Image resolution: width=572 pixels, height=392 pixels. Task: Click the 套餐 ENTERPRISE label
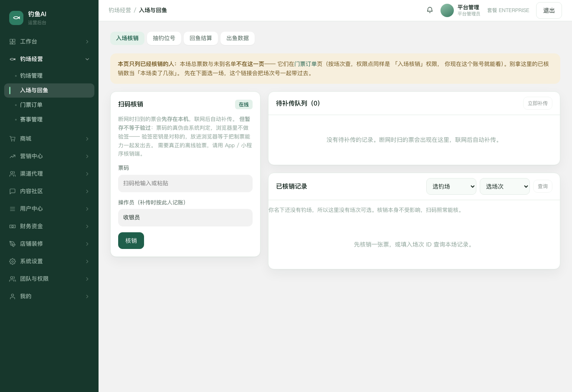click(508, 10)
